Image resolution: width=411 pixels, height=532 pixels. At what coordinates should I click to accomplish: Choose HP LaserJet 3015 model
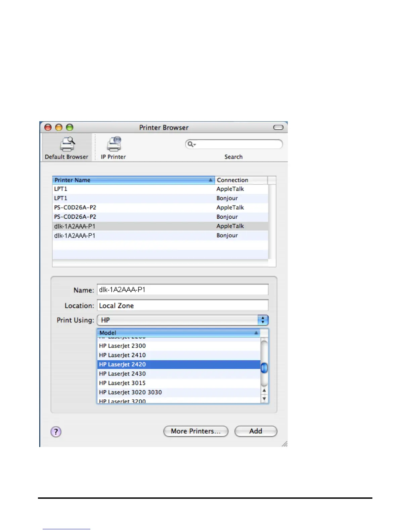179,383
